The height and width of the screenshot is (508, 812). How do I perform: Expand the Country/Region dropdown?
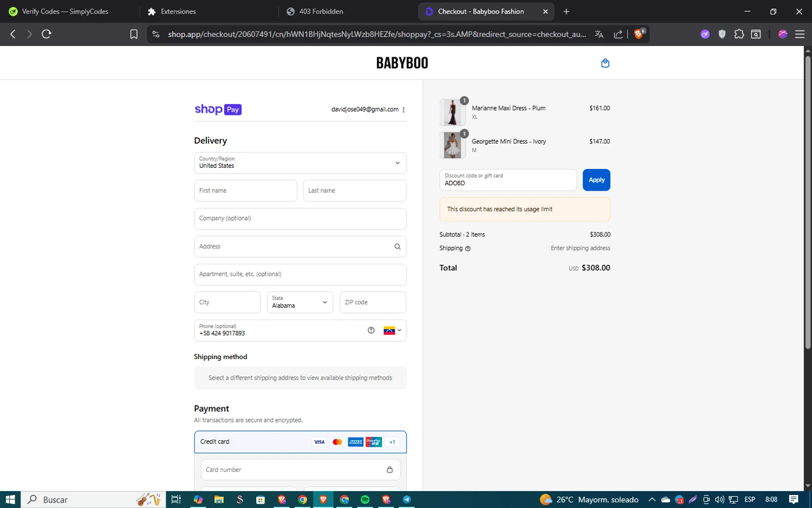[x=300, y=163]
